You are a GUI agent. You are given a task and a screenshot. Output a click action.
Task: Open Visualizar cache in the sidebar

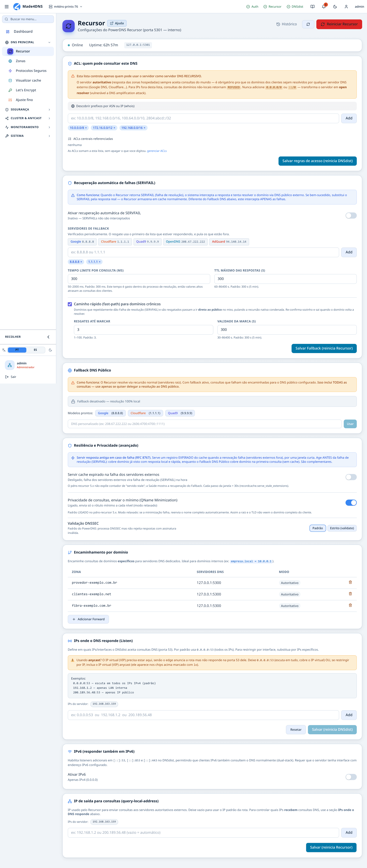point(28,81)
